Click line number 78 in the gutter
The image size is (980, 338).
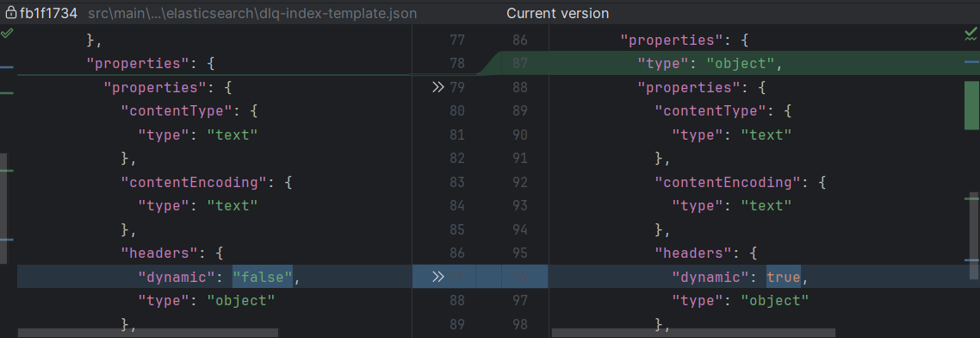[457, 63]
